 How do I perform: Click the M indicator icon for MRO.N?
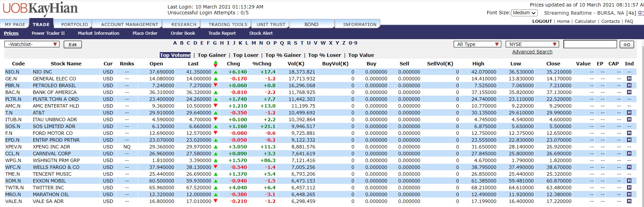click(629, 194)
